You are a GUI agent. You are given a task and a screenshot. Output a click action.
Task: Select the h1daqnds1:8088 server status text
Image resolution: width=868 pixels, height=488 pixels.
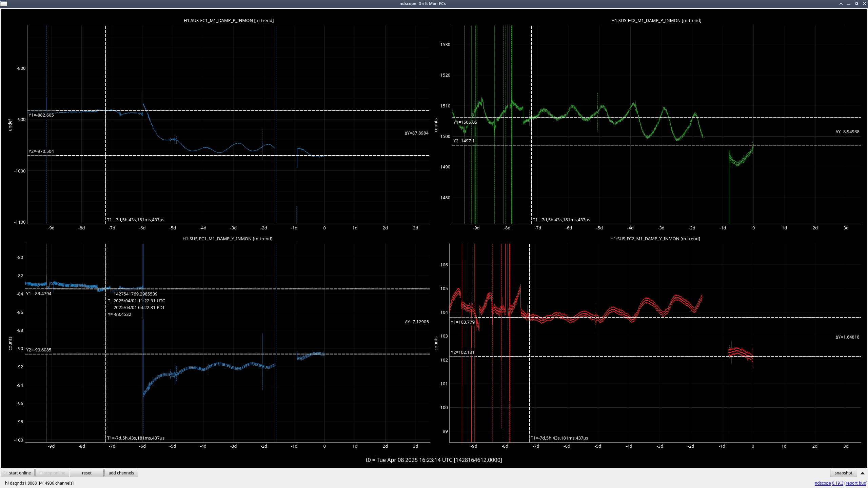coord(39,483)
